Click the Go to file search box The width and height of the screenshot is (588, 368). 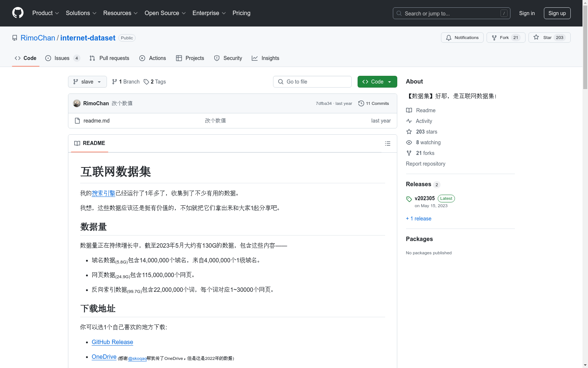[x=312, y=82]
